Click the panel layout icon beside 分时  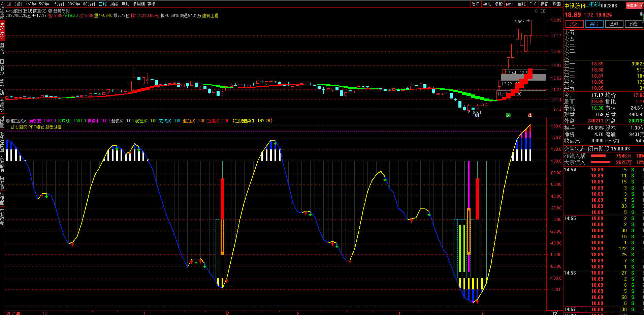[9, 4]
